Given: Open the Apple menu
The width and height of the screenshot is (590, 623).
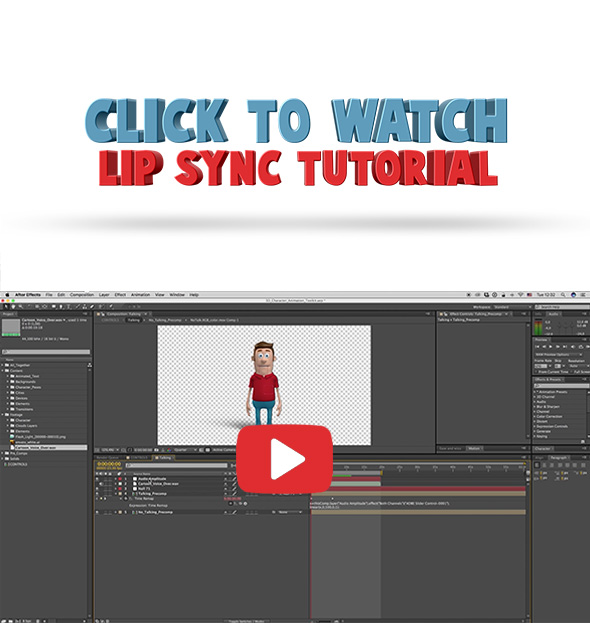Looking at the screenshot, I should coord(7,295).
